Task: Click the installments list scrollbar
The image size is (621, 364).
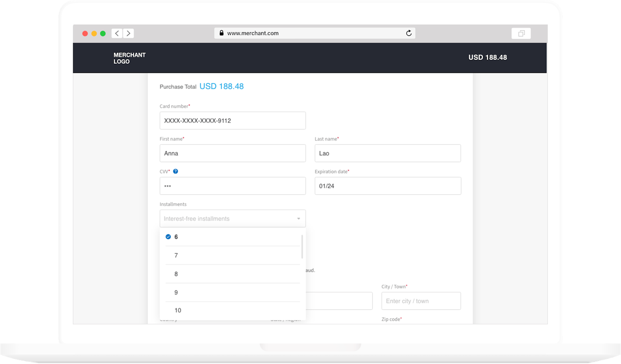Action: pyautogui.click(x=302, y=247)
